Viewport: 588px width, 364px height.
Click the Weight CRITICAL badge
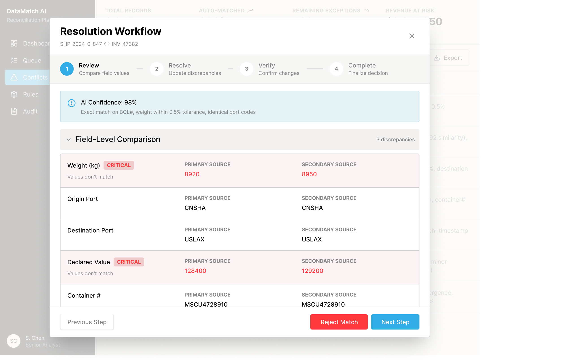click(x=119, y=165)
